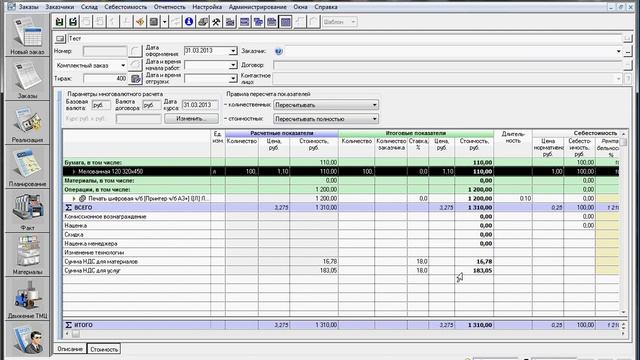Open the Отчетность menu
Screen dimensions: 640x360
[x=169, y=7]
